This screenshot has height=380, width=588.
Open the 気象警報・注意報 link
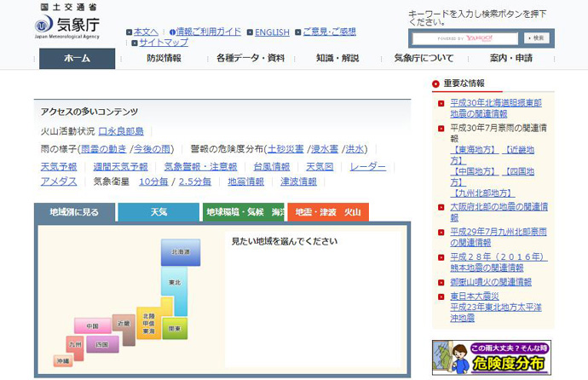pyautogui.click(x=200, y=167)
